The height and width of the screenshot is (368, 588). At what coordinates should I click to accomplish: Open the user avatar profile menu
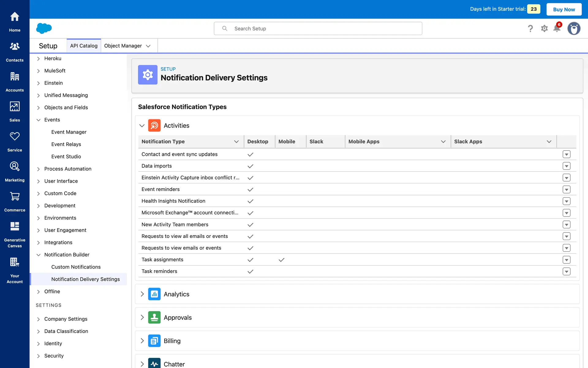(574, 29)
